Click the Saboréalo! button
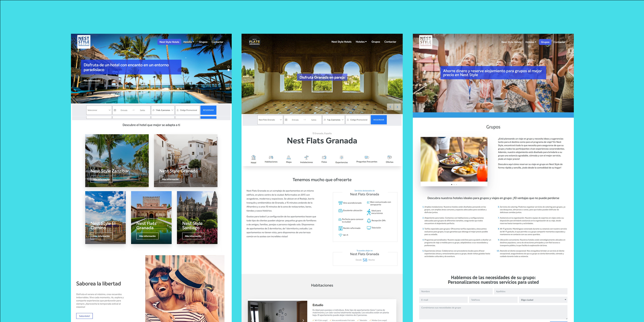Image resolution: width=644 pixels, height=322 pixels. click(x=84, y=316)
